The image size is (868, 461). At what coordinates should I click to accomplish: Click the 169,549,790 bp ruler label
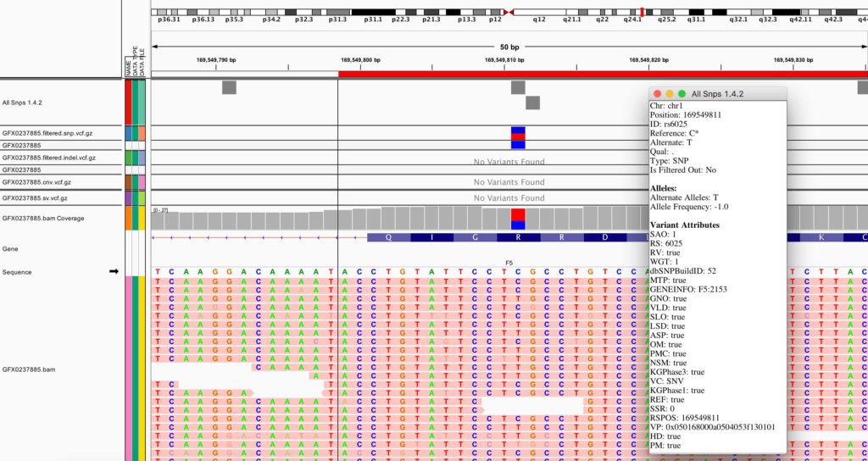[x=216, y=60]
